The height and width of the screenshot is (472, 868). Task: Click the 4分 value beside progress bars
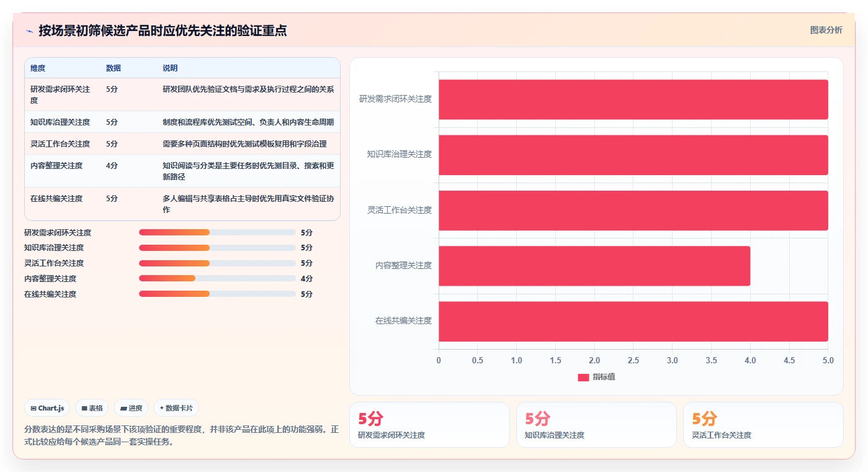click(306, 279)
